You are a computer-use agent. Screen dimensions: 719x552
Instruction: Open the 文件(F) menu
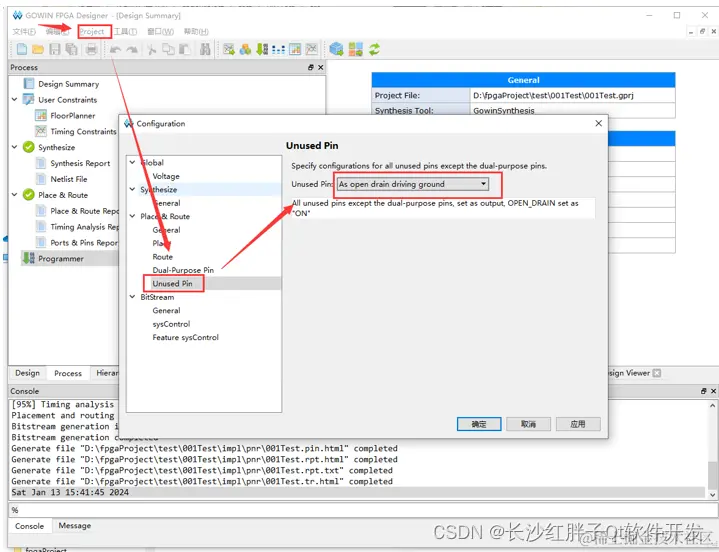24,32
